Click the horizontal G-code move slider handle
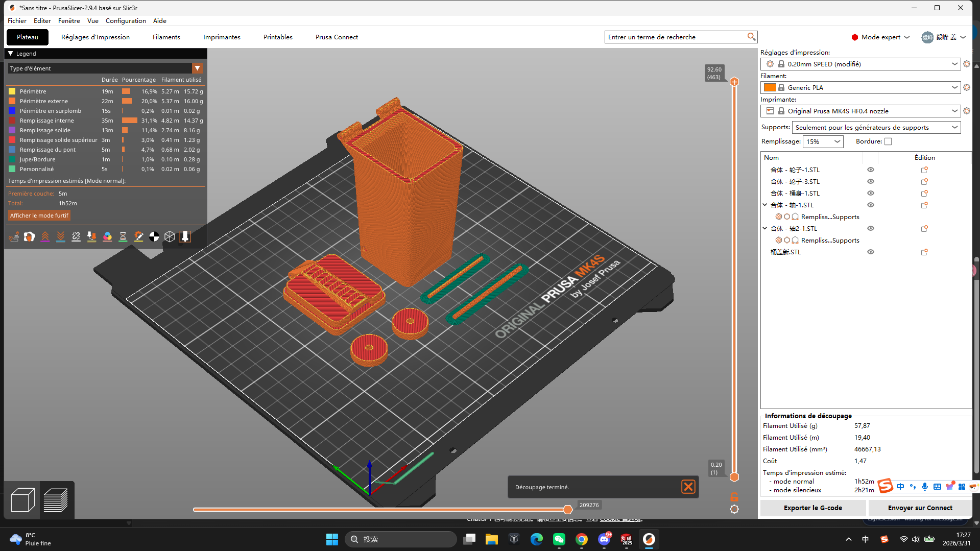The height and width of the screenshot is (551, 980). [567, 509]
